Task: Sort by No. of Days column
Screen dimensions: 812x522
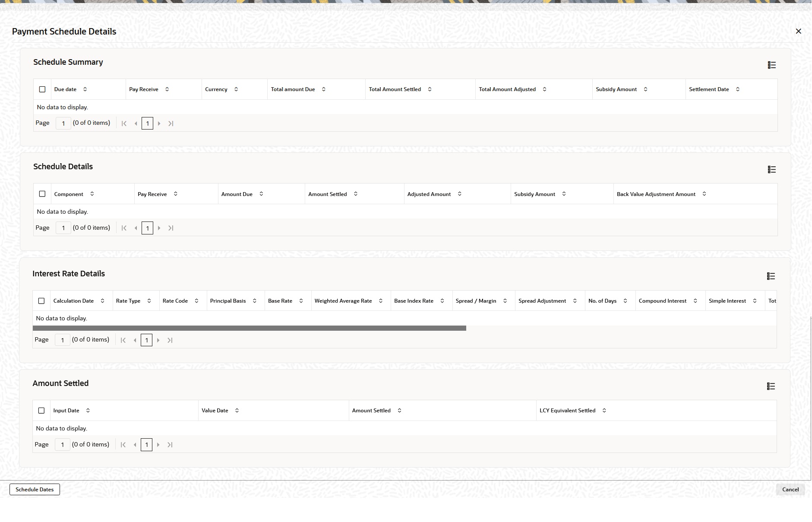Action: (626, 301)
